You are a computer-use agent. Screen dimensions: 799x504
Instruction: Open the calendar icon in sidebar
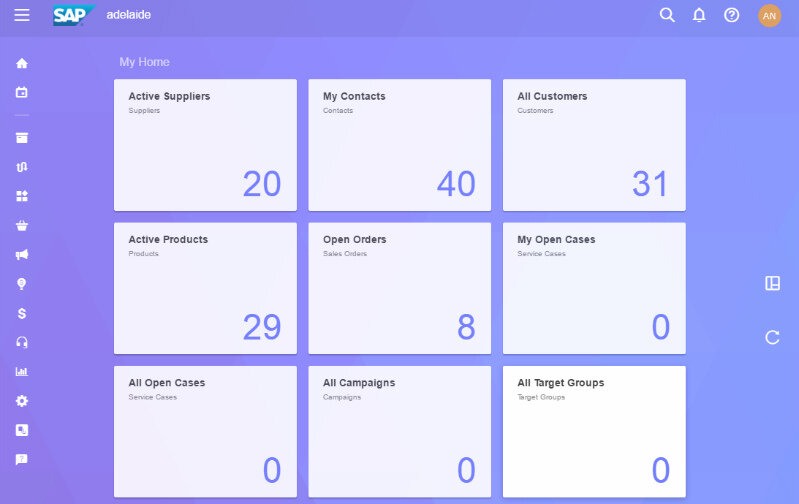tap(22, 92)
